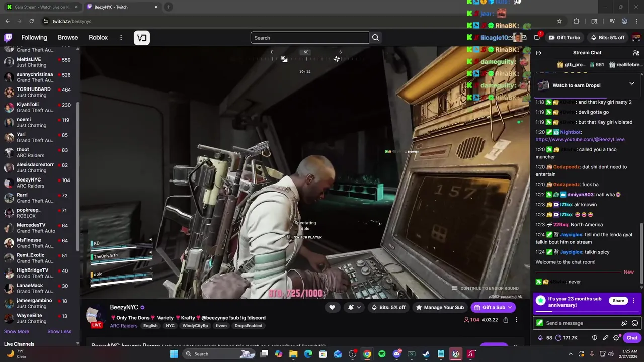The height and width of the screenshot is (362, 644).
Task: Click the New messages indicator in chat
Action: click(x=628, y=272)
